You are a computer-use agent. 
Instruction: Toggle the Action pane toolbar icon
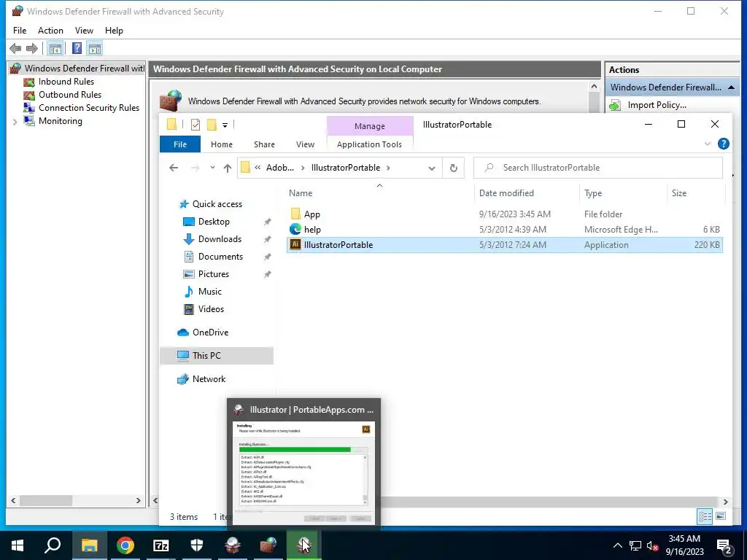coord(95,49)
